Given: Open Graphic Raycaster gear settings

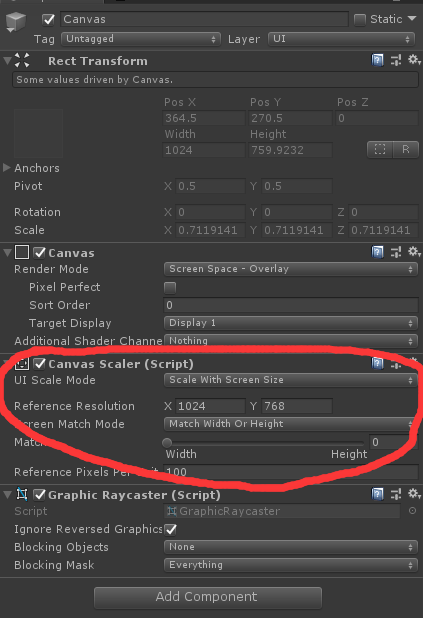Looking at the screenshot, I should pos(414,493).
